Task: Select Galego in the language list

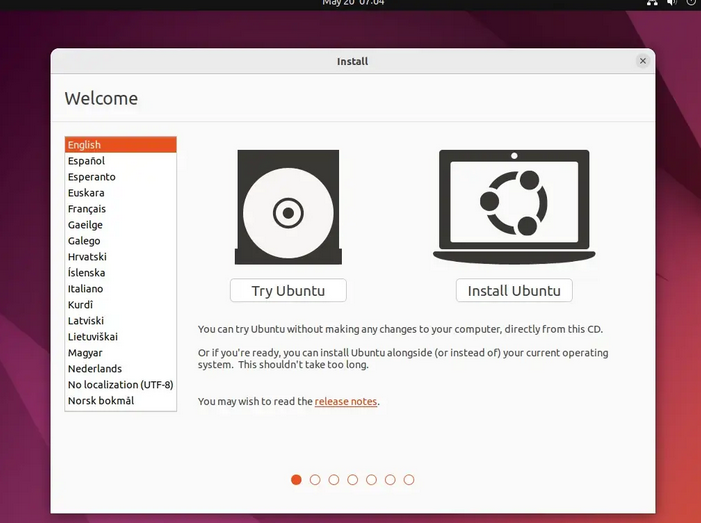Action: tap(121, 241)
